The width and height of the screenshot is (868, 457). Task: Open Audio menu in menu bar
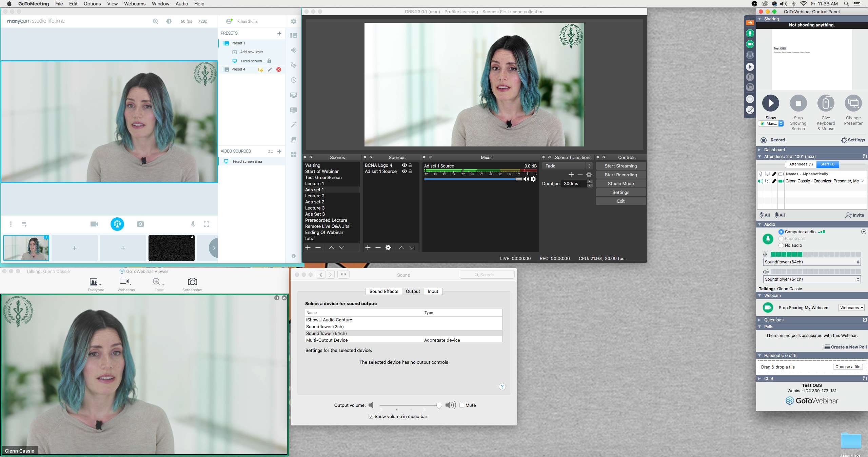tap(182, 4)
